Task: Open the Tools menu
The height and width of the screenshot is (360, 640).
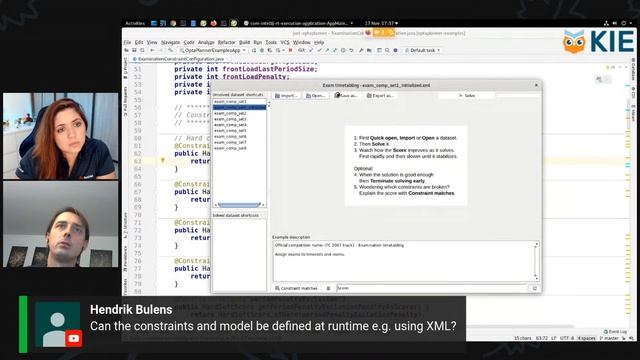Action: pos(271,42)
